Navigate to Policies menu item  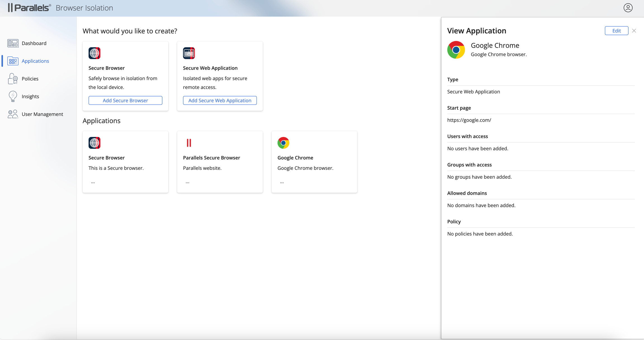[30, 79]
